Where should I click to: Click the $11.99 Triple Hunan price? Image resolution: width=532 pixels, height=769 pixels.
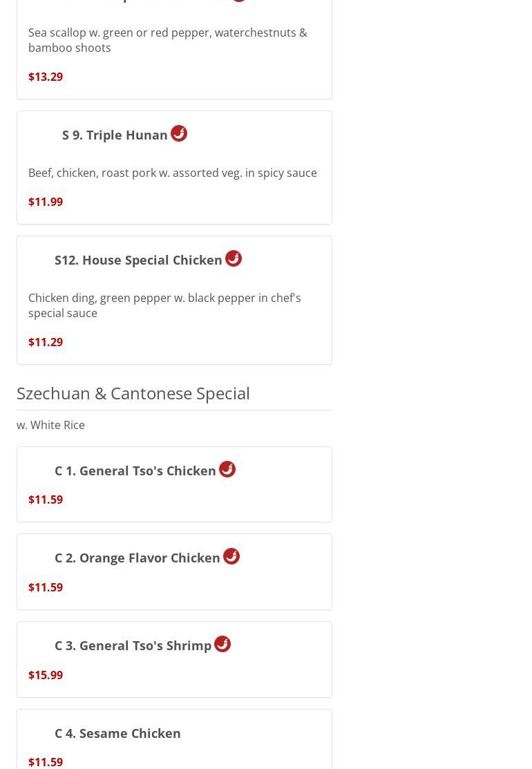46,202
